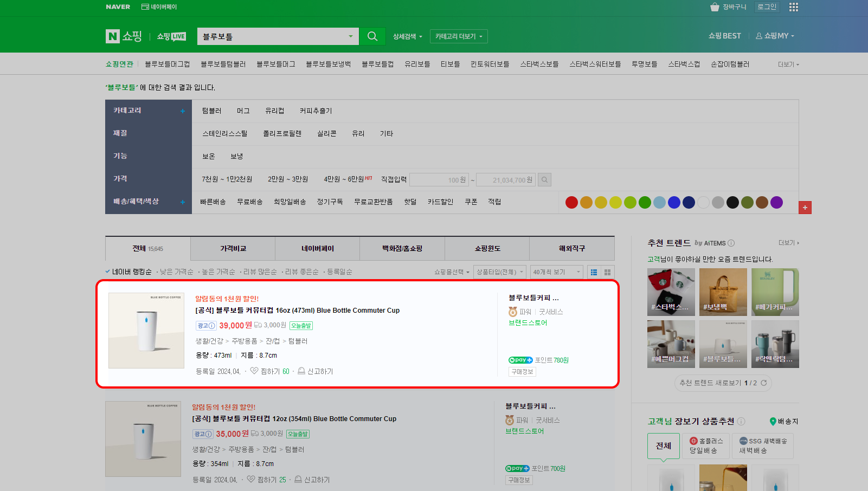
Task: Filter by 텀블러 category
Action: 211,111
